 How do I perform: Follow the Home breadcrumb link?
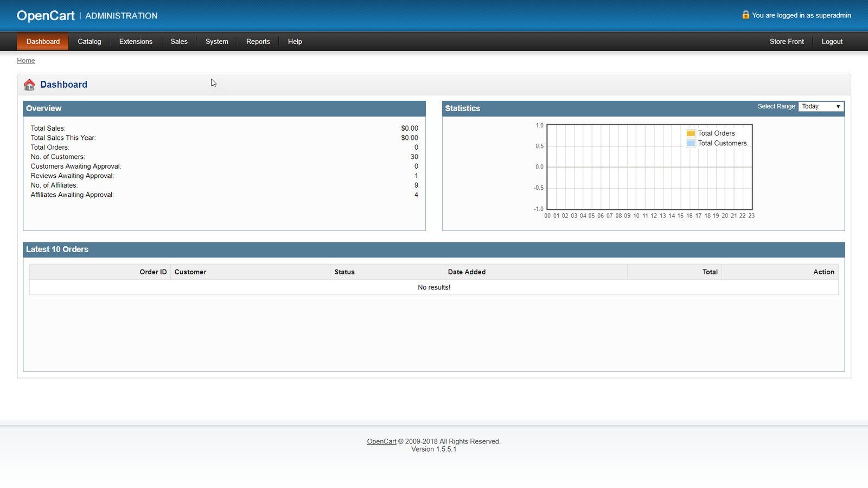tap(26, 61)
